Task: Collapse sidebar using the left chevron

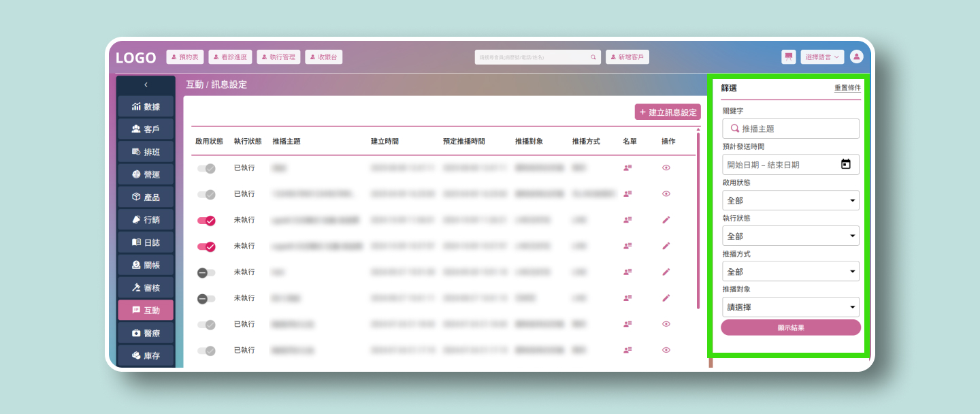Action: point(146,85)
